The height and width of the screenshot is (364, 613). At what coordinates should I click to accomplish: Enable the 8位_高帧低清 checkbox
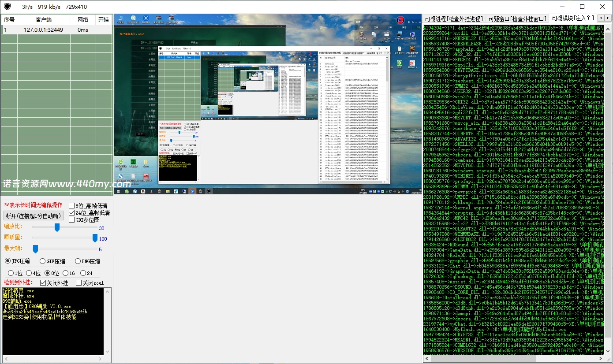(72, 206)
